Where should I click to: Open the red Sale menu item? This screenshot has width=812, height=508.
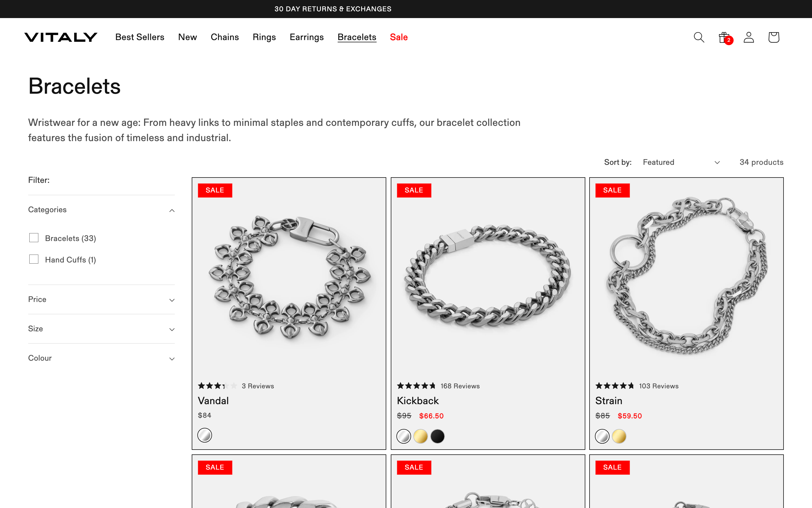click(x=399, y=37)
